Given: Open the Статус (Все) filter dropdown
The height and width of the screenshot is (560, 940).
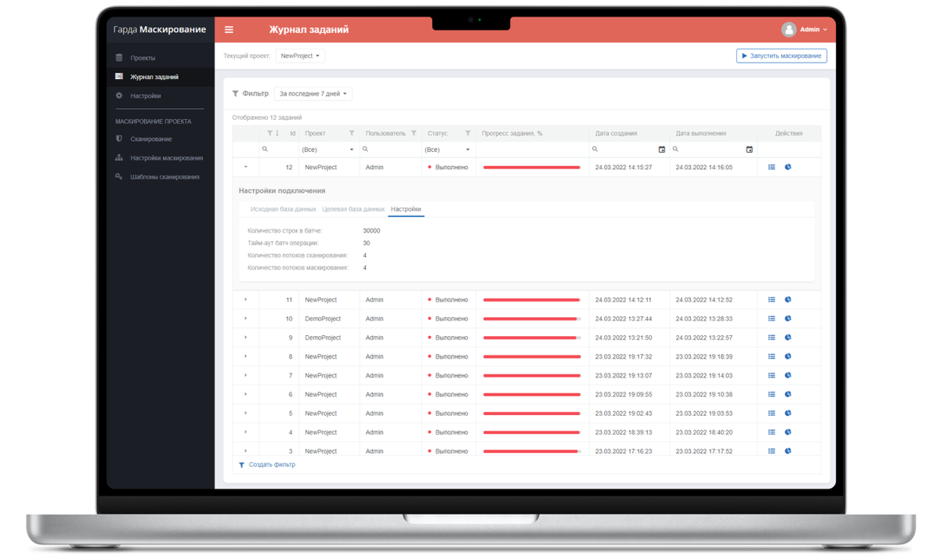Looking at the screenshot, I should [x=448, y=150].
